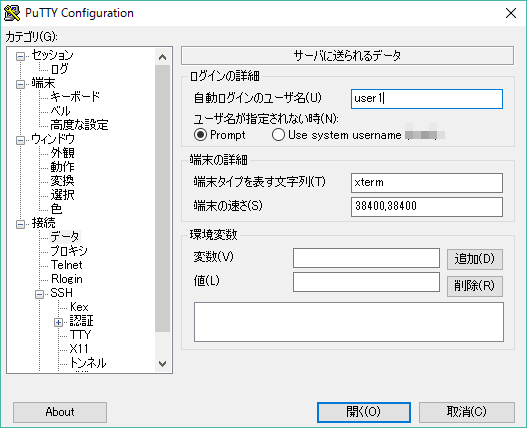Select the Prompt radio button

coord(200,135)
